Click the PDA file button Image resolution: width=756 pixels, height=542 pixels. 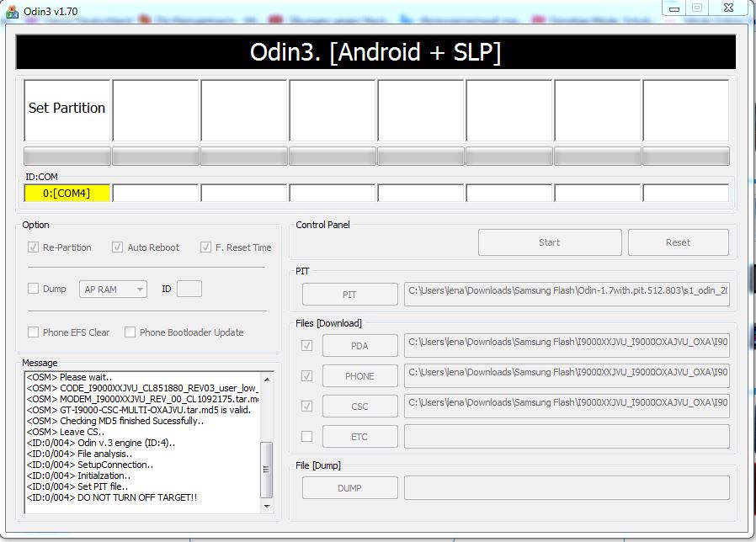point(360,346)
